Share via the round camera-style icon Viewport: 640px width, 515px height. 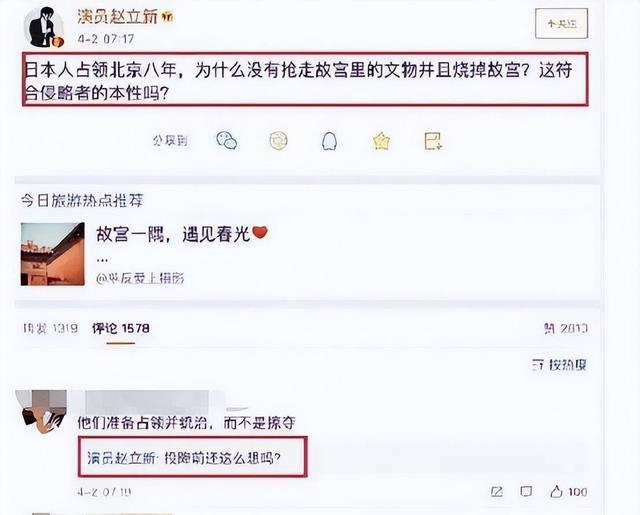tap(278, 141)
